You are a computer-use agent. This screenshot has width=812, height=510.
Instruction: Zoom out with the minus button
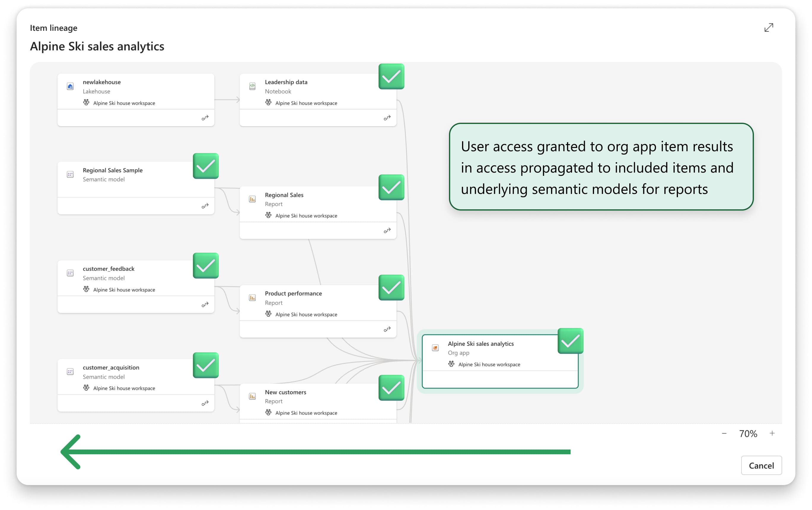tap(724, 434)
